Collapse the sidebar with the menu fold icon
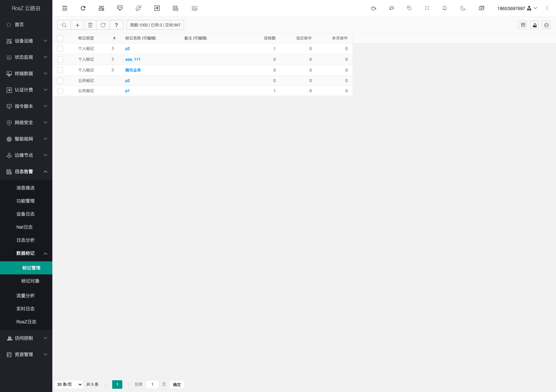 click(x=65, y=8)
